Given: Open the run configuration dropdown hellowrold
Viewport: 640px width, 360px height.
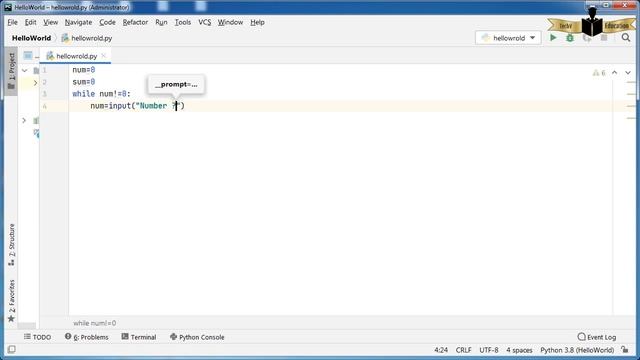Looking at the screenshot, I should coord(508,38).
